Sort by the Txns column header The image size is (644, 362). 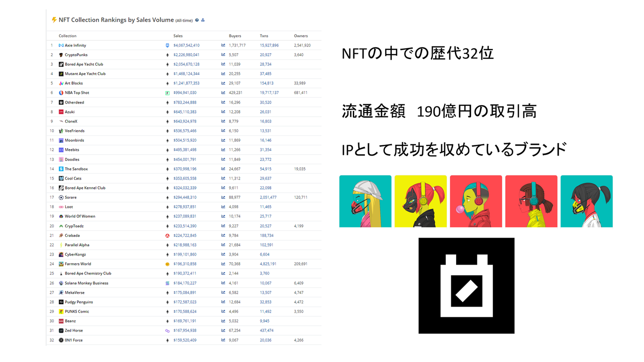(x=264, y=36)
